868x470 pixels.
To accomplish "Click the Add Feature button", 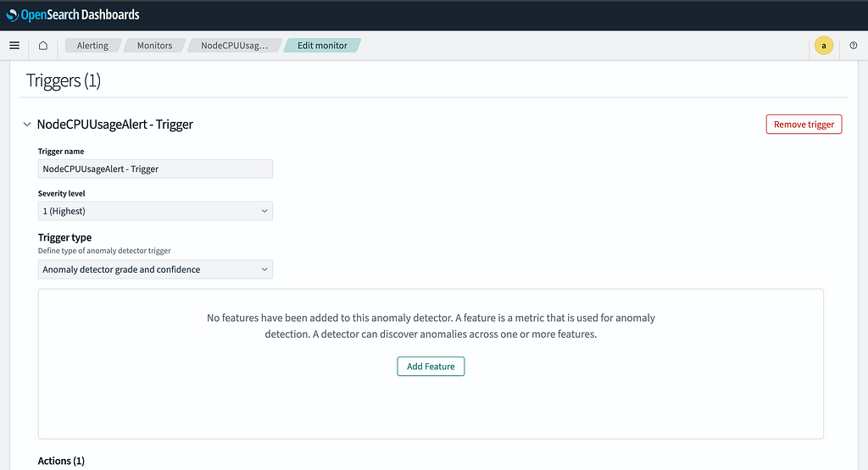I will [431, 366].
